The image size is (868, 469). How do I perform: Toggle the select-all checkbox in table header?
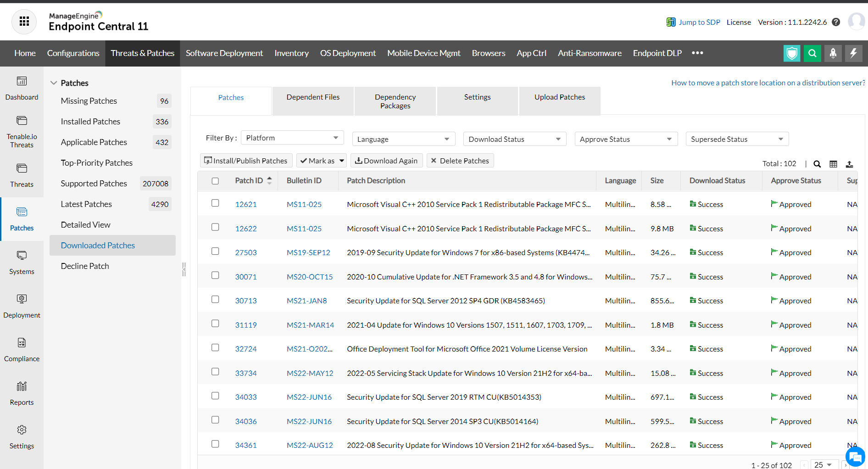215,181
